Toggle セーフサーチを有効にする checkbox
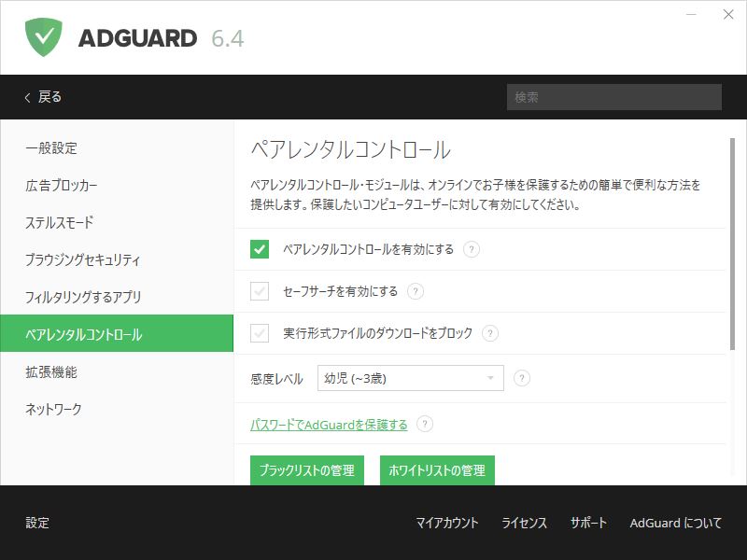 (x=260, y=291)
